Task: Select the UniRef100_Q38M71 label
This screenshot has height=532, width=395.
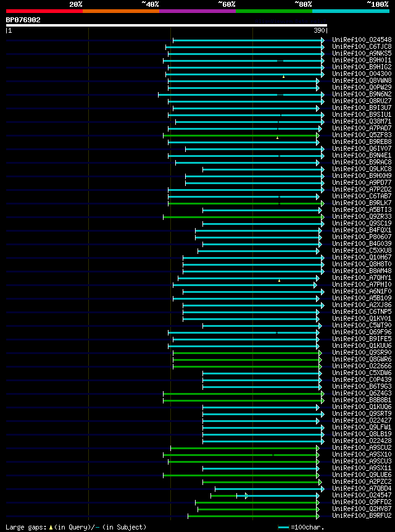Action: (362, 121)
